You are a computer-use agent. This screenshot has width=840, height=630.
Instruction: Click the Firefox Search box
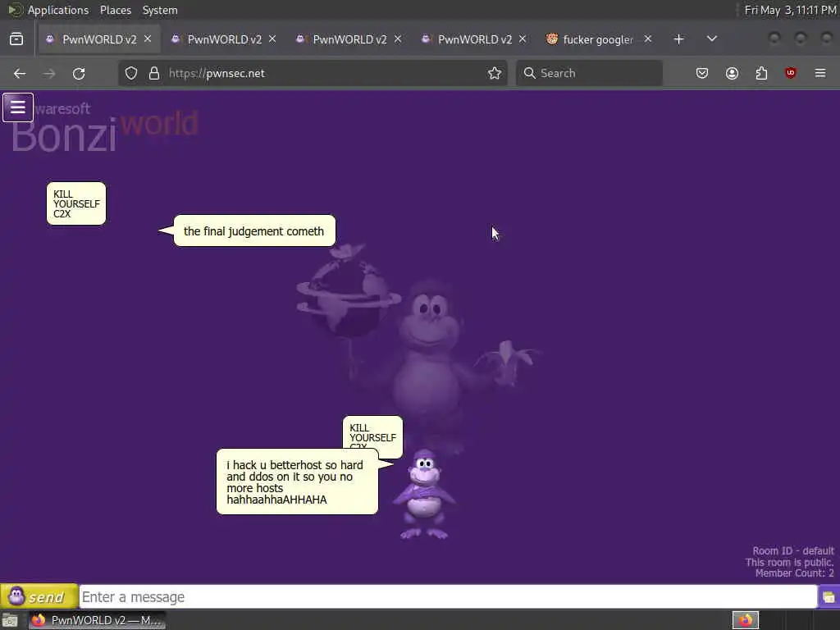click(x=589, y=73)
